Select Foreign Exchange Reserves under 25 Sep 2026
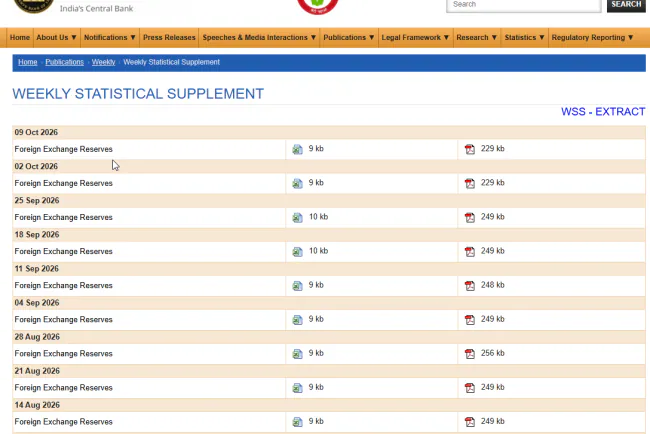 pos(63,217)
